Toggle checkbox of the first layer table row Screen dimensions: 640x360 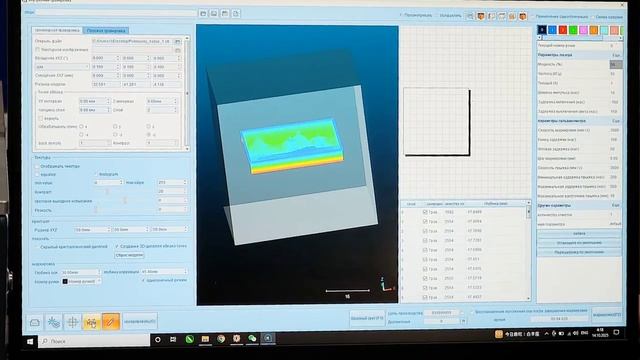pyautogui.click(x=425, y=212)
